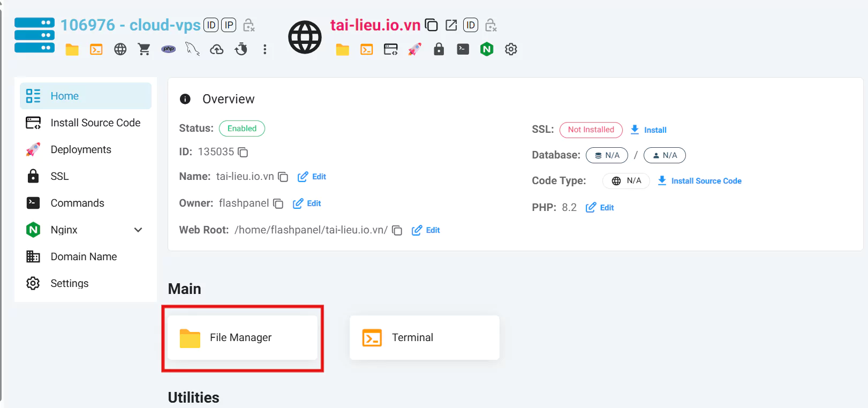868x408 pixels.
Task: Click the server IP badge icon
Action: click(229, 25)
